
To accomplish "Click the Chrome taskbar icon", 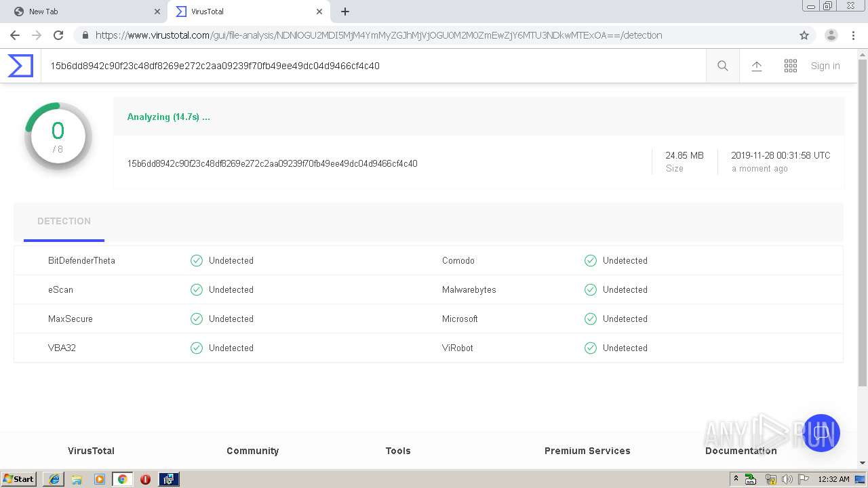I will click(x=122, y=479).
